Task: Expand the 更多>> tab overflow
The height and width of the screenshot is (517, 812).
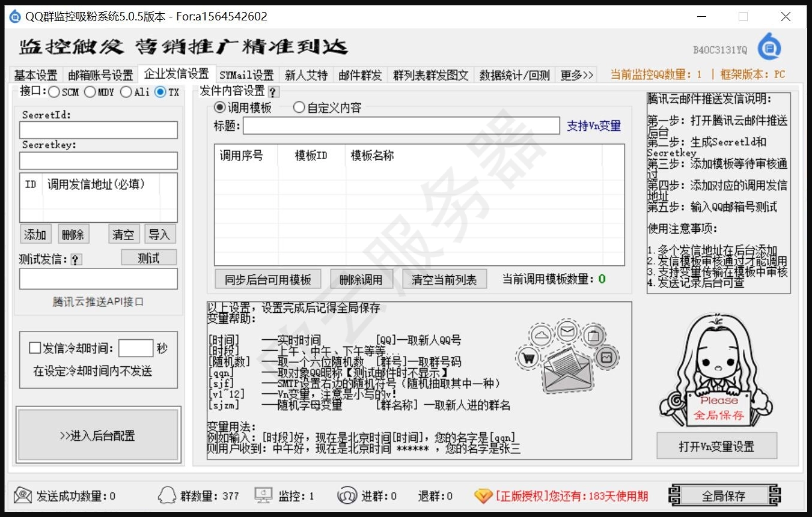Action: coord(576,75)
